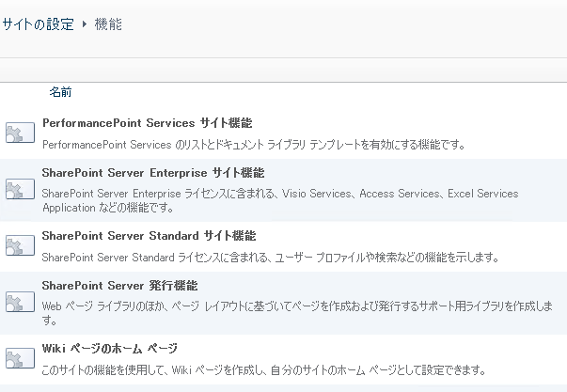Select the SharePoint Server Standard サイト機能 title
Image resolution: width=567 pixels, height=392 pixels.
coord(149,235)
